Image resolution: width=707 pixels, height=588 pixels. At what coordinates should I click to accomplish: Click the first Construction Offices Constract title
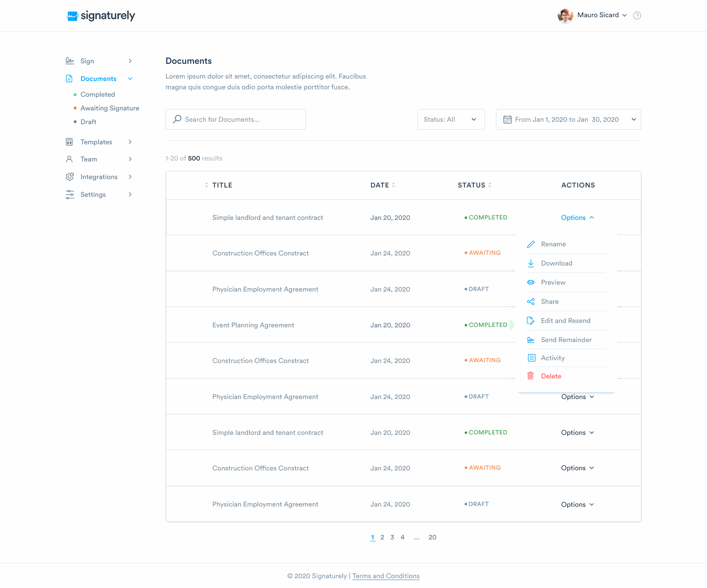[x=261, y=253]
